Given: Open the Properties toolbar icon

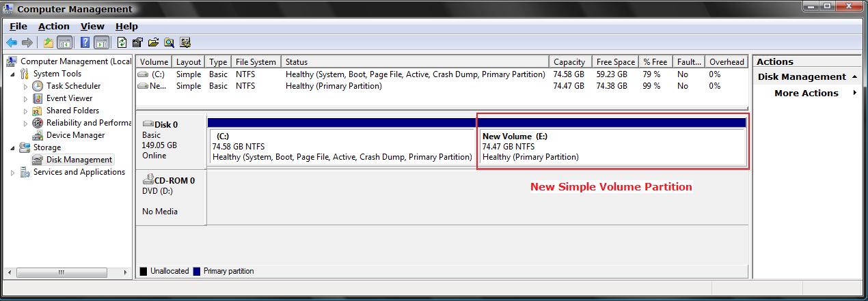Looking at the screenshot, I should pyautogui.click(x=137, y=42).
